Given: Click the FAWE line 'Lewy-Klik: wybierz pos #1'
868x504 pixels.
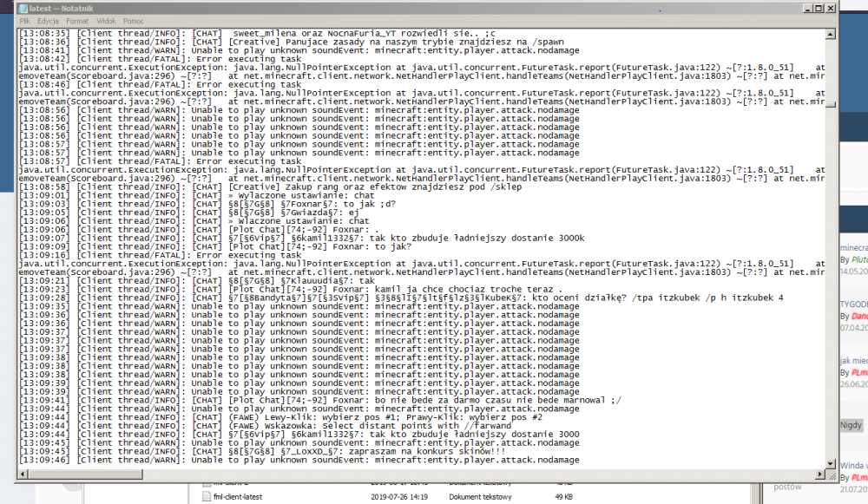Looking at the screenshot, I should 280,417.
